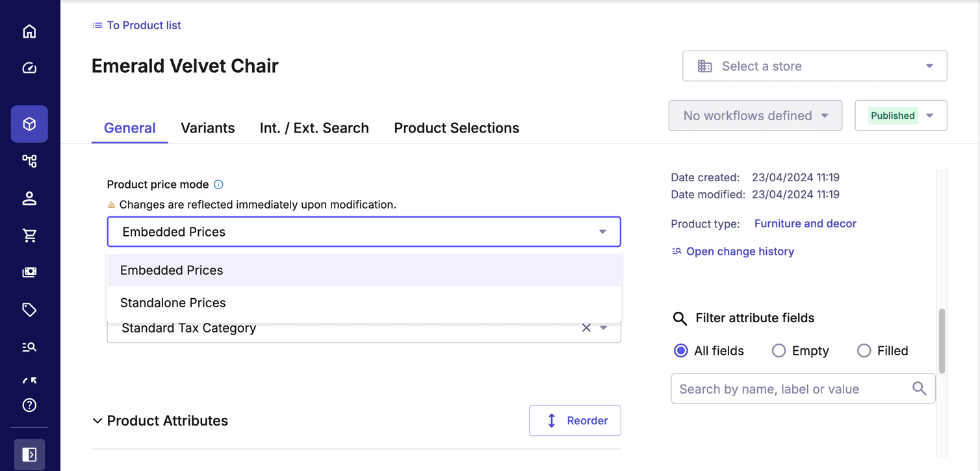Click the Help question mark icon
Image resolution: width=980 pixels, height=471 pixels.
pyautogui.click(x=30, y=405)
